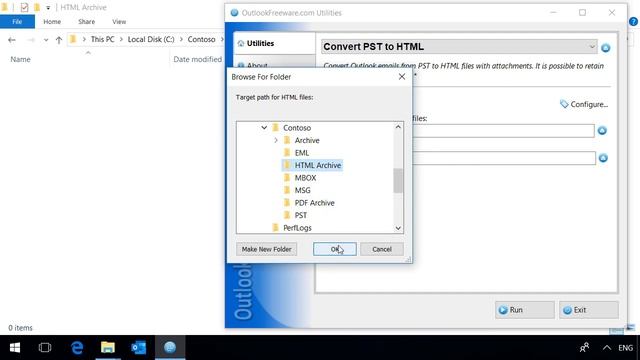Select the Archive folder in tree

(x=307, y=140)
